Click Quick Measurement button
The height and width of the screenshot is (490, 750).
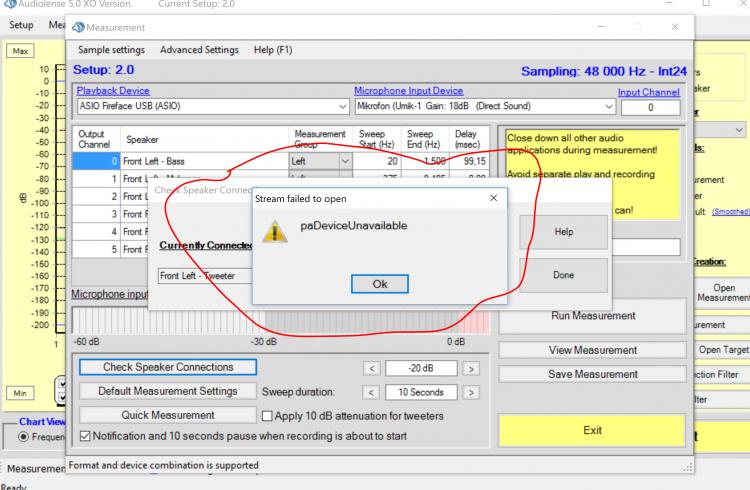168,415
